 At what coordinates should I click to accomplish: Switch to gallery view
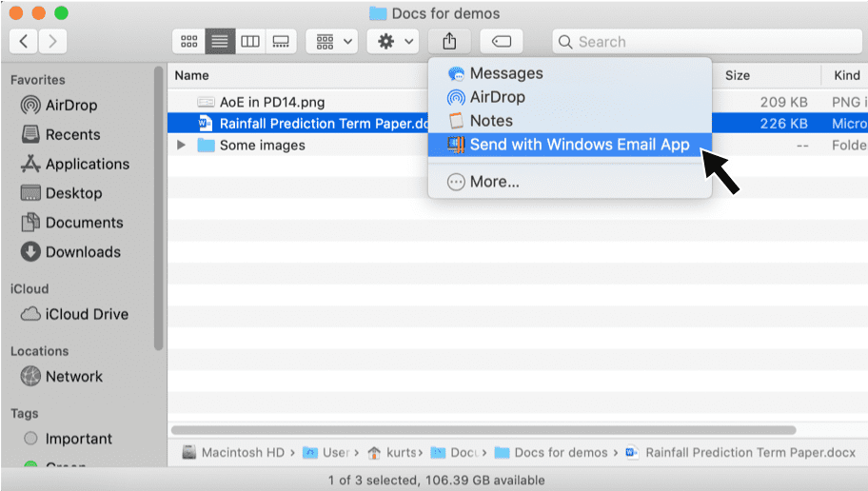281,42
